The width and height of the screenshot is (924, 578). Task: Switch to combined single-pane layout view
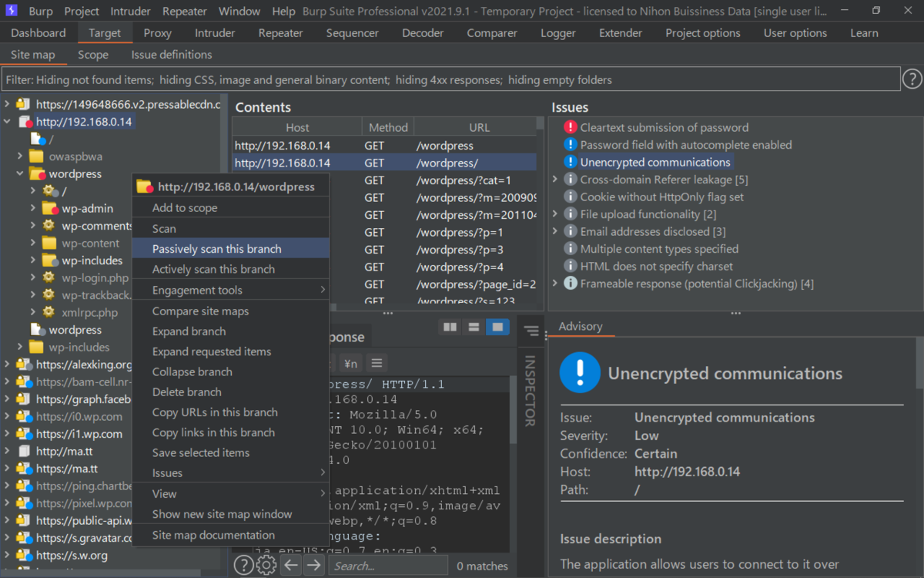pyautogui.click(x=498, y=328)
